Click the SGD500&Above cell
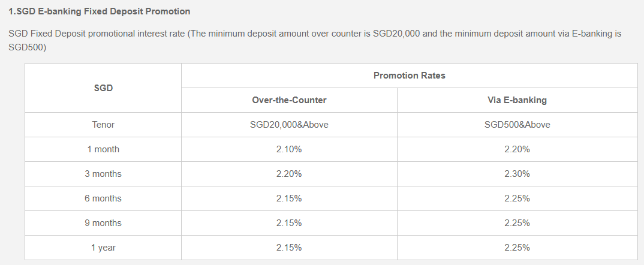644x265 pixels. coord(517,125)
